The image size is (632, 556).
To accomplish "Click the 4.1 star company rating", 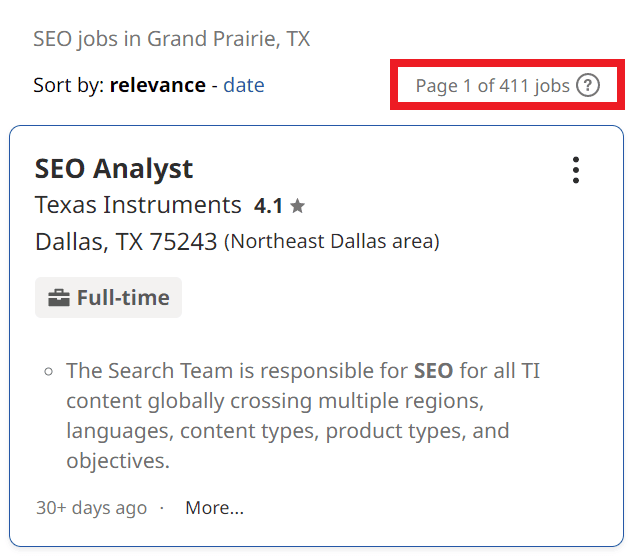I will [x=279, y=206].
